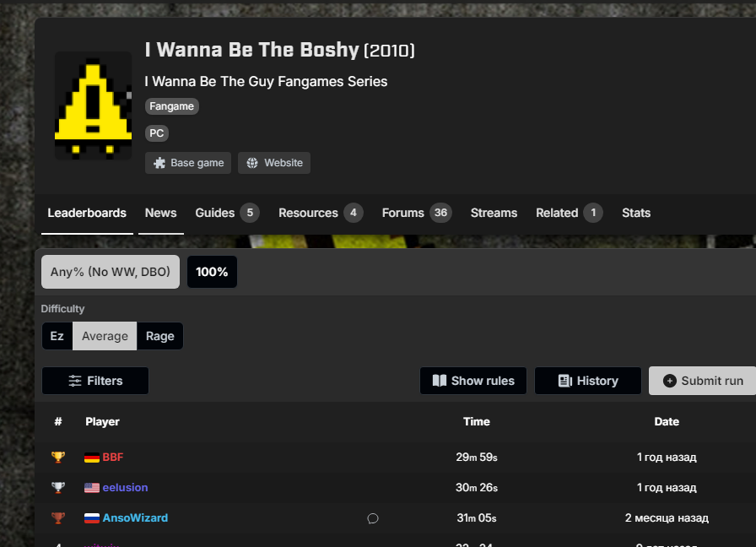This screenshot has width=756, height=547.
Task: Click the Player column header
Action: pyautogui.click(x=102, y=421)
